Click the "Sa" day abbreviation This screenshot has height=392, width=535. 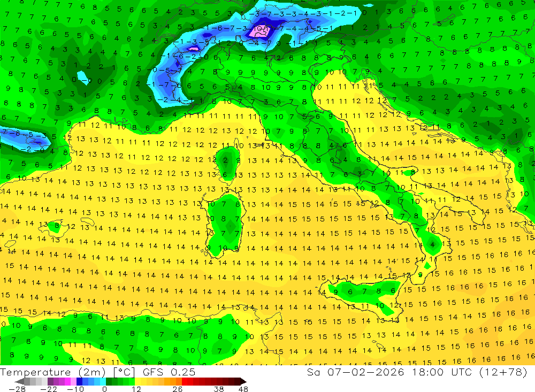coord(313,372)
